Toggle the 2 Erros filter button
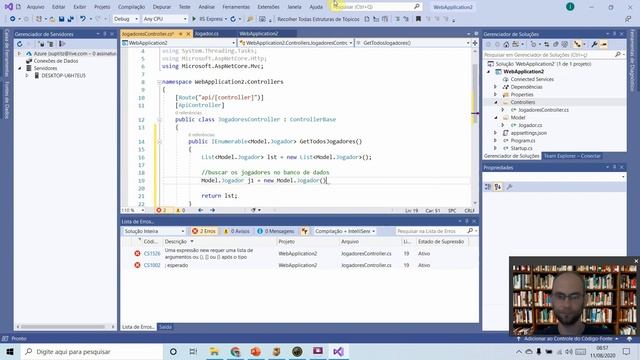Viewport: 640px width, 360px height. coord(204,231)
